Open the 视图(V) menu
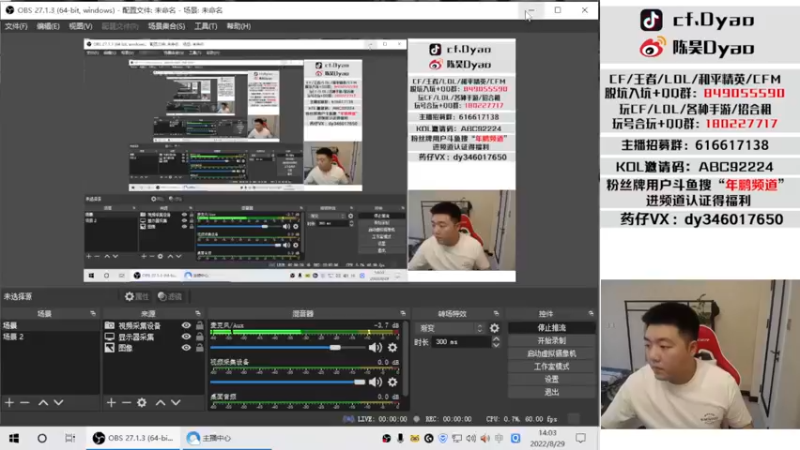Viewport: 800px width, 450px height. point(81,26)
